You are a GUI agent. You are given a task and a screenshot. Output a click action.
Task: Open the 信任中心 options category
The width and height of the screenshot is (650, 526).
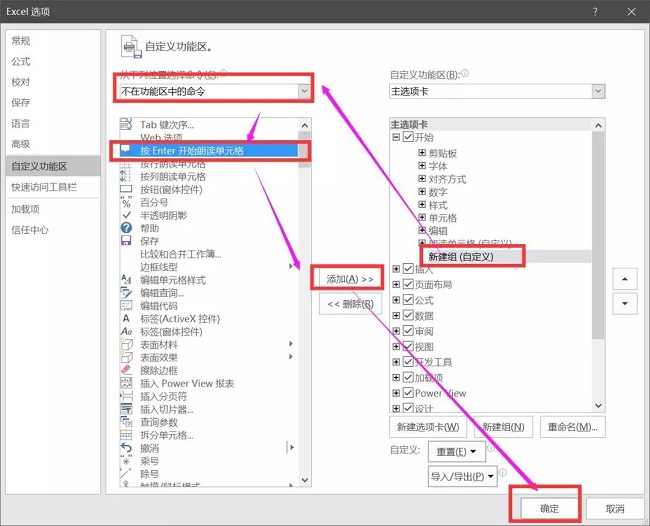[30, 230]
